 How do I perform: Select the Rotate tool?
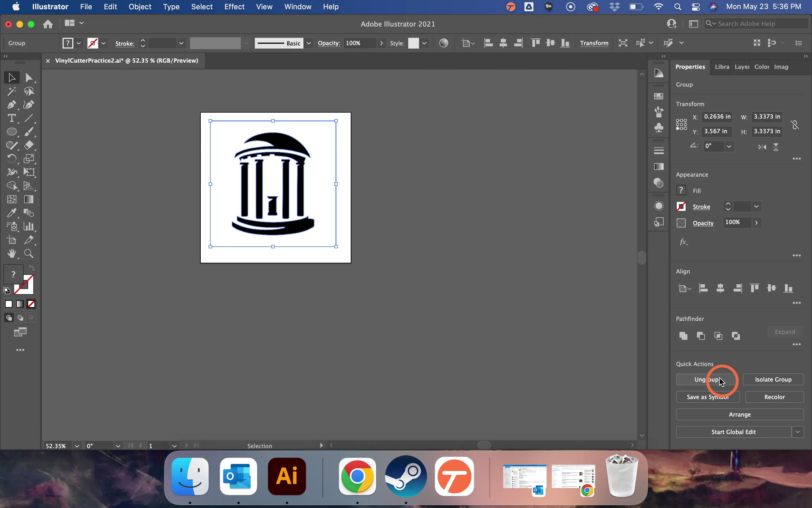pos(12,159)
